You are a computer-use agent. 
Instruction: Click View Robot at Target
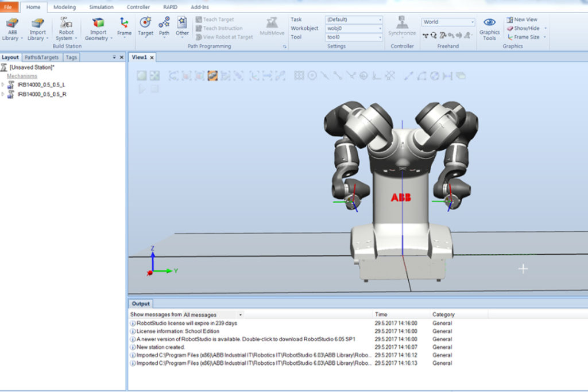point(225,37)
